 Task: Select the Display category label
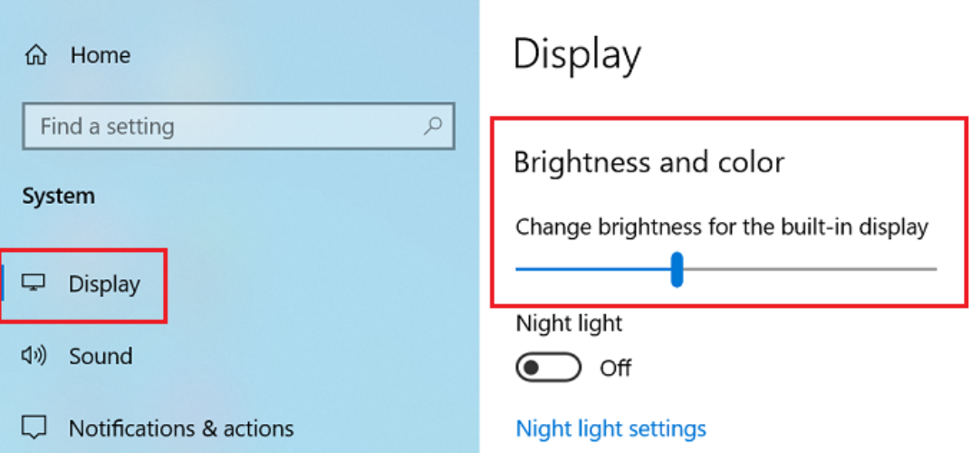click(x=104, y=284)
